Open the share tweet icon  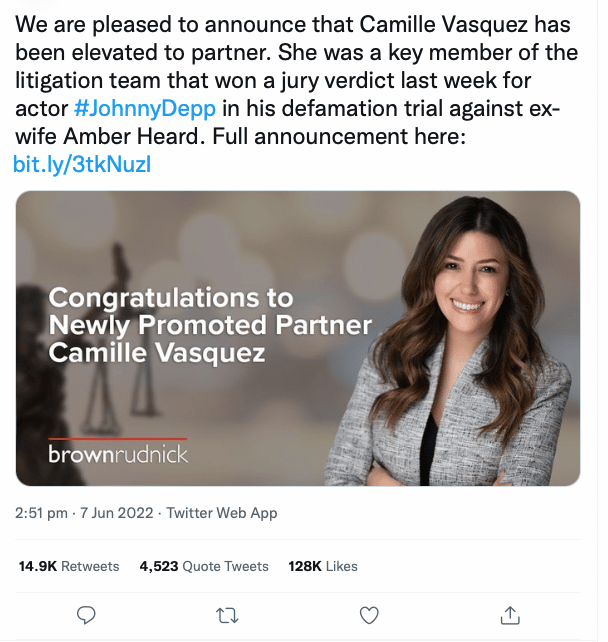coord(510,613)
